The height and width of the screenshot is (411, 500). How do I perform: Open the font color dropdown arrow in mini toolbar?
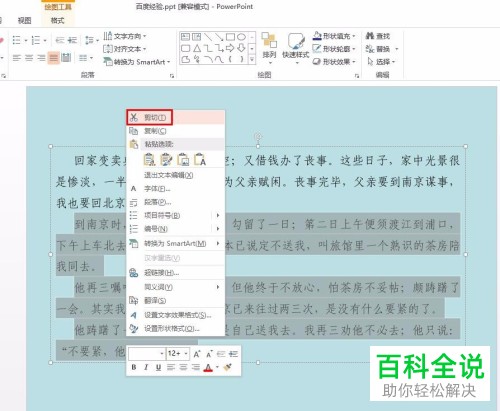click(217, 367)
